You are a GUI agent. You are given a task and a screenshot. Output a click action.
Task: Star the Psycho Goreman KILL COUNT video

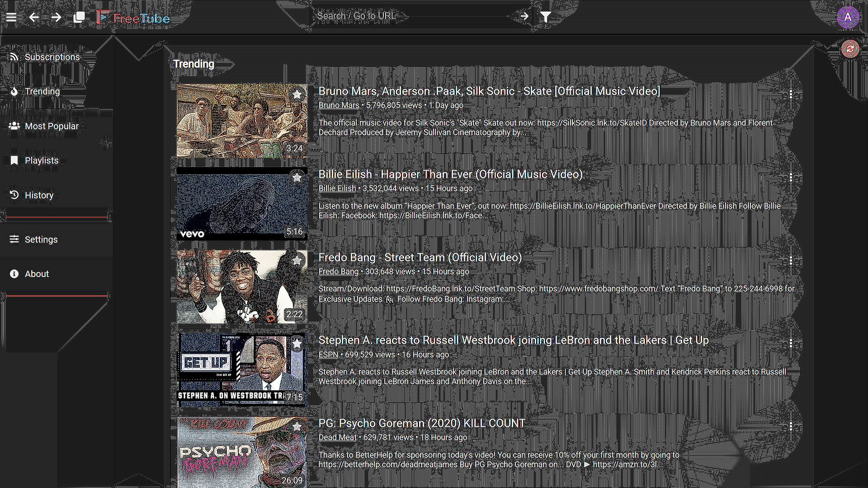point(297,427)
